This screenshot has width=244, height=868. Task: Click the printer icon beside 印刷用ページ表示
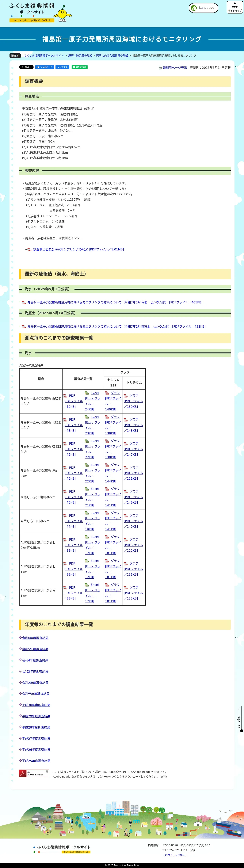click(160, 68)
